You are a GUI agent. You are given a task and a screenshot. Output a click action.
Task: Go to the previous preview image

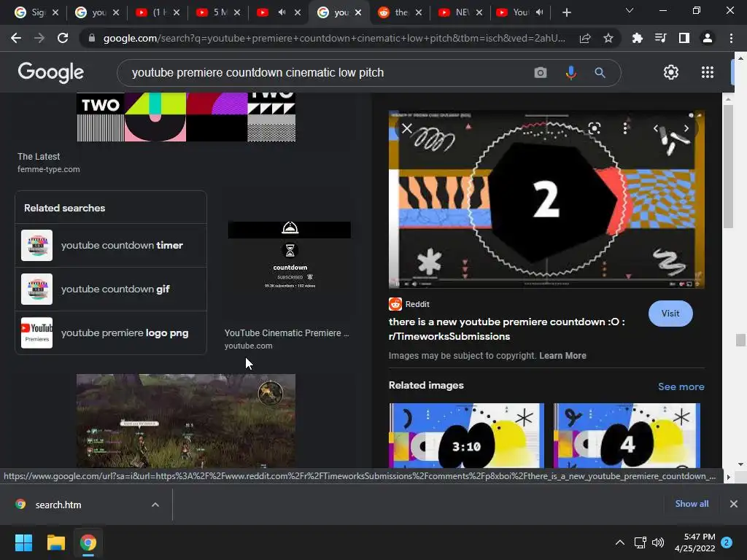656,128
